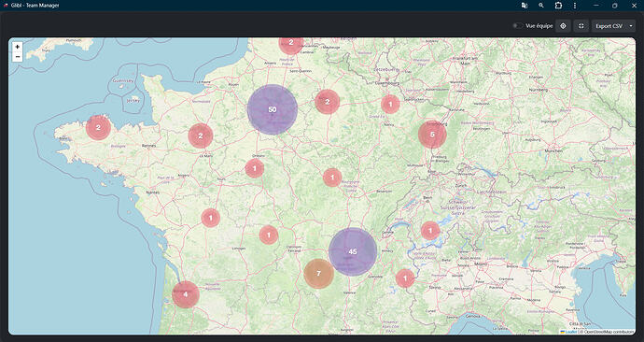This screenshot has width=644, height=342.
Task: Select the 5 cluster near Strasbourg
Action: (x=432, y=135)
